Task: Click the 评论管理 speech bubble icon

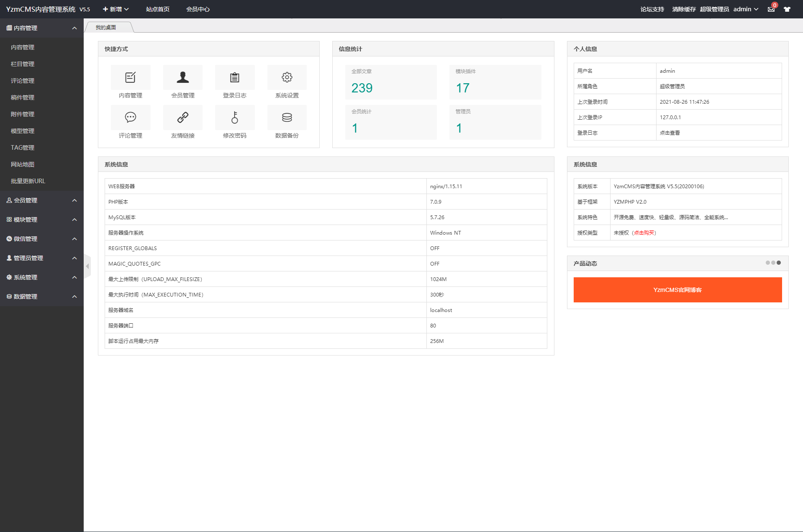Action: [131, 118]
